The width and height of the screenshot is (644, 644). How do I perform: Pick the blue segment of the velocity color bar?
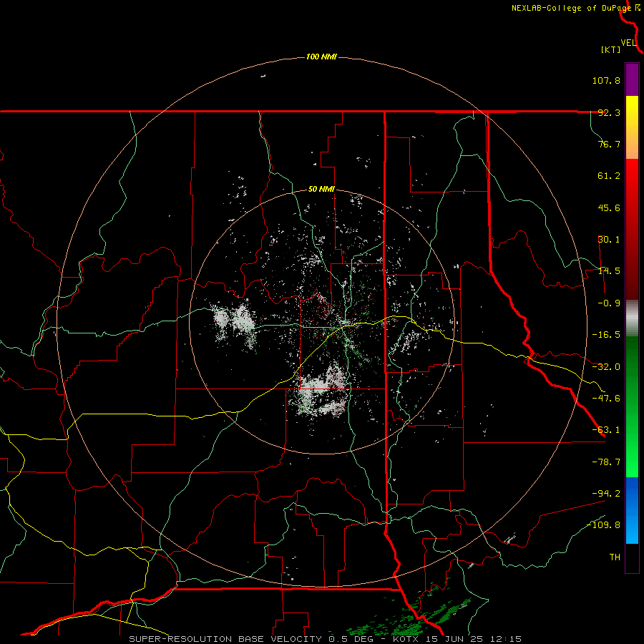click(632, 510)
